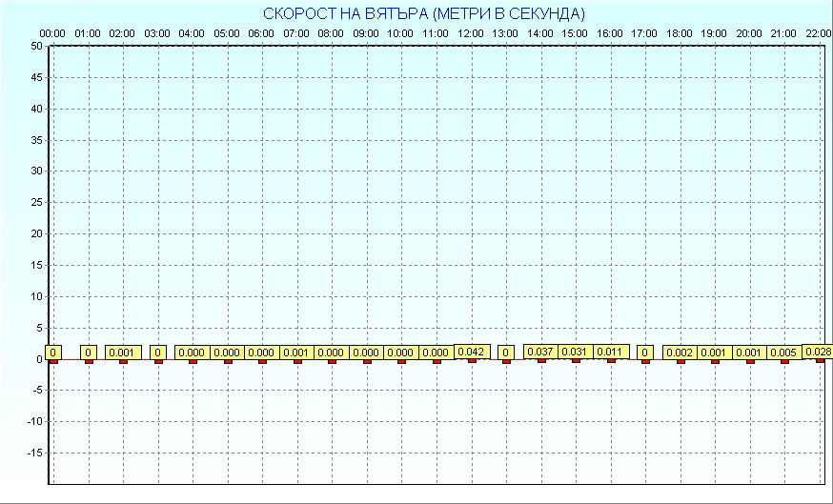
Task: Click the -15 value on the vertical axis
Action: click(x=33, y=454)
